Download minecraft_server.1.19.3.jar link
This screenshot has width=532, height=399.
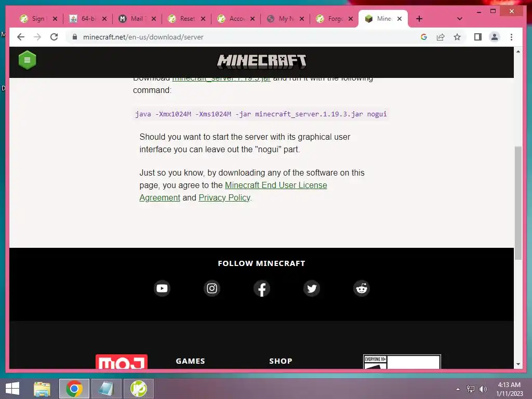coord(221,79)
